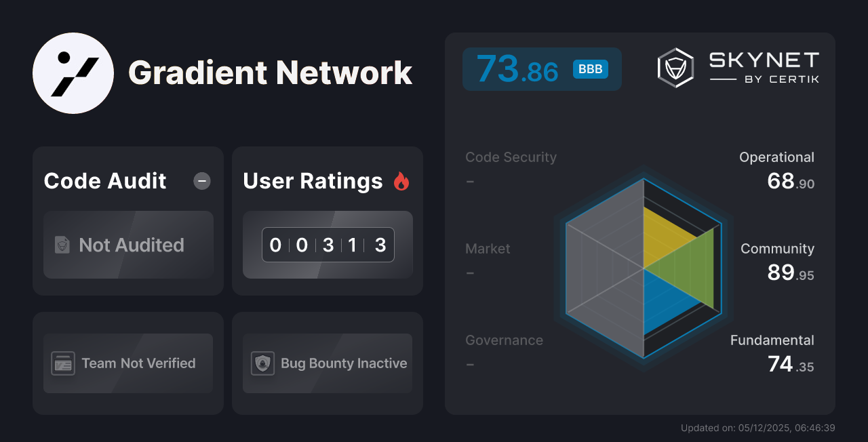Collapse the Code Audit section with the minus control
868x442 pixels.
coord(201,180)
